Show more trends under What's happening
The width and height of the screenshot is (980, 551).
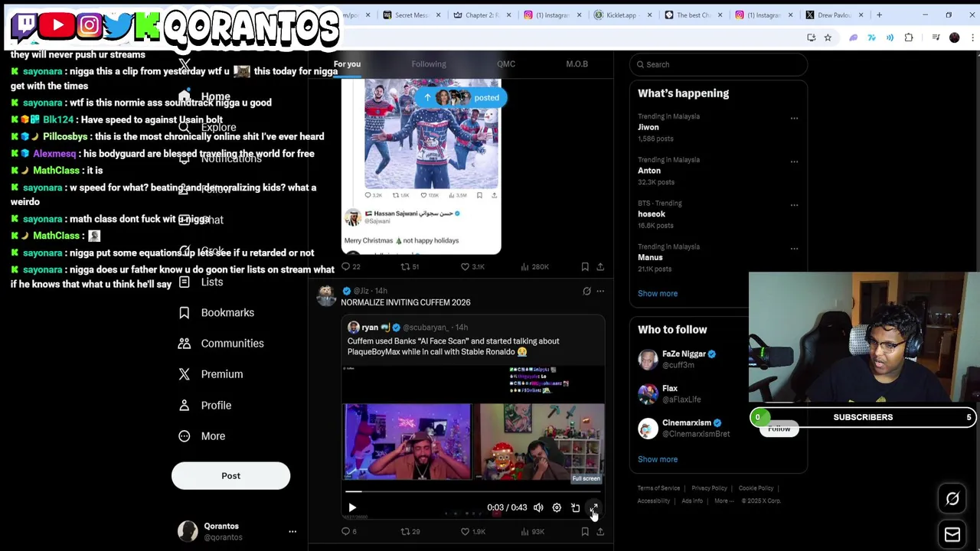[x=658, y=293]
